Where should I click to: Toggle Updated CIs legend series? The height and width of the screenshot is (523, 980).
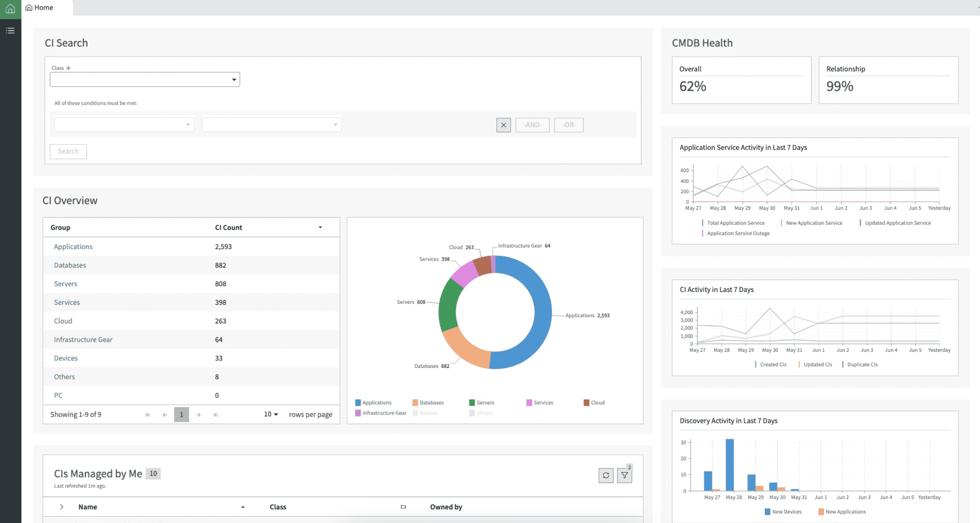click(815, 364)
